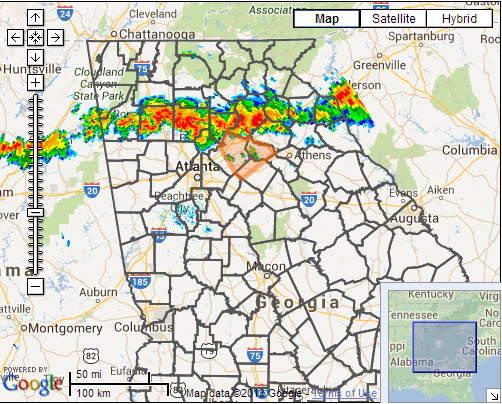The width and height of the screenshot is (502, 404).
Task: Click the center/return to last result button
Action: 35,37
